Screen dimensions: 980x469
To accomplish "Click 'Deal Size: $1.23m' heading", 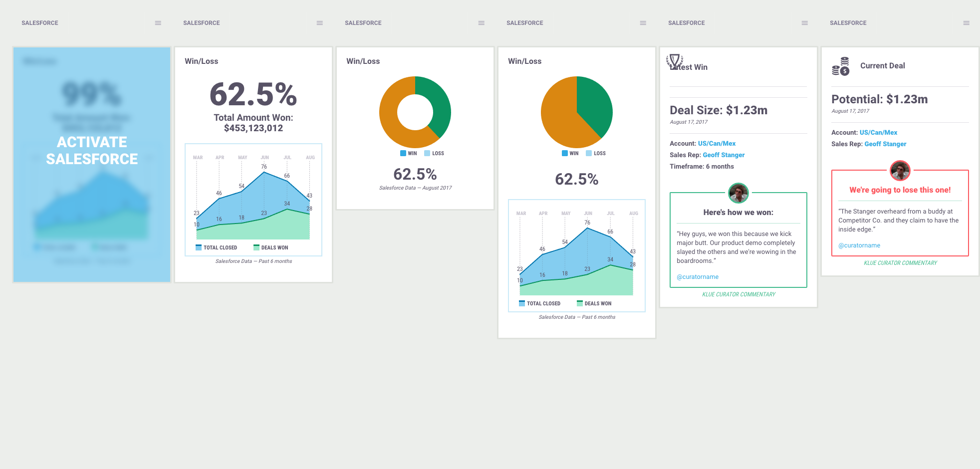I will click(719, 110).
